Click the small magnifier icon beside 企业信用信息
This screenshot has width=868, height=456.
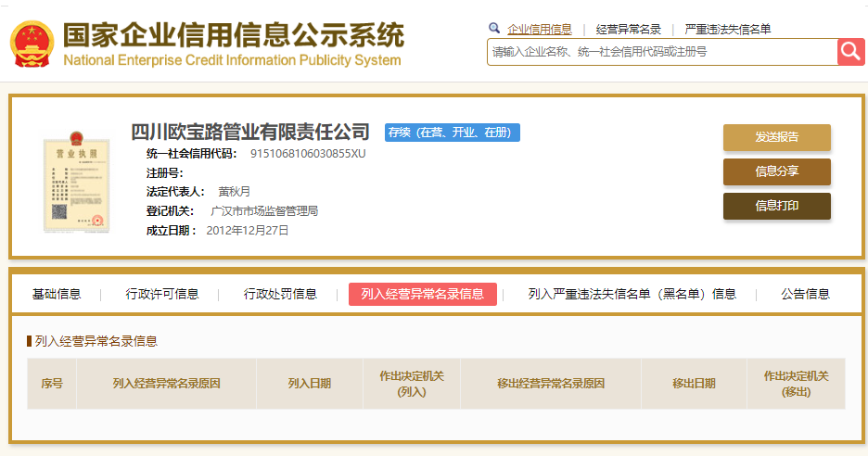point(493,28)
